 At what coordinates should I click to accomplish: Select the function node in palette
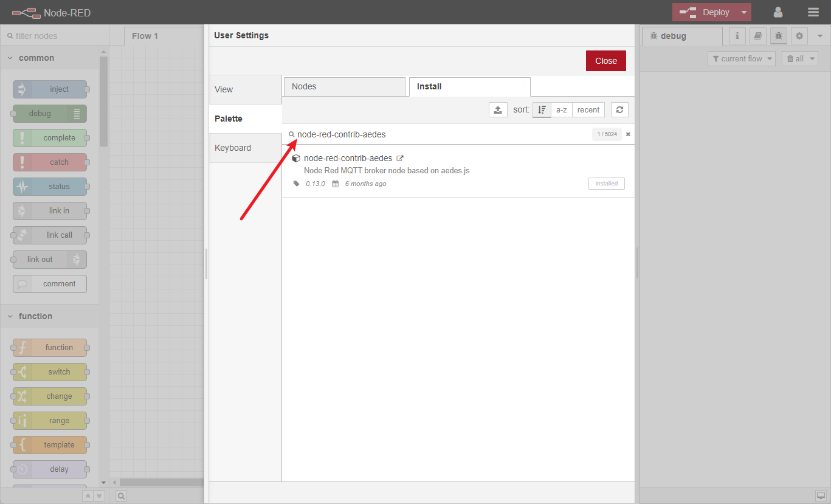point(50,348)
